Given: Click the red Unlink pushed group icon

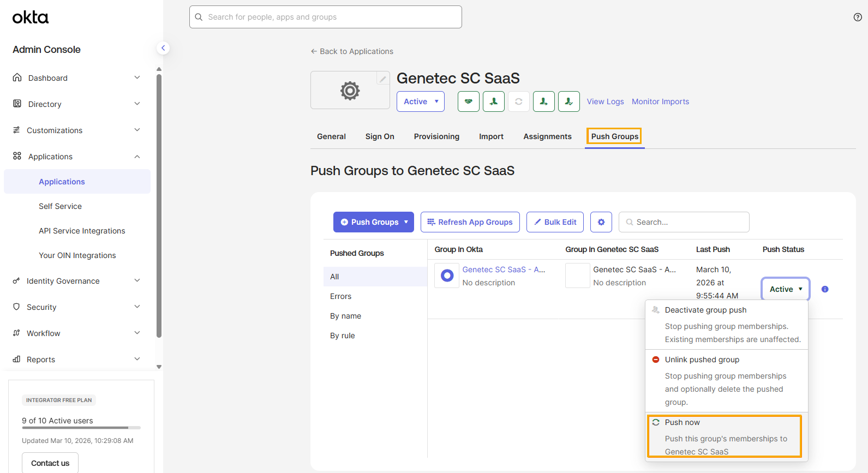Looking at the screenshot, I should click(x=656, y=360).
